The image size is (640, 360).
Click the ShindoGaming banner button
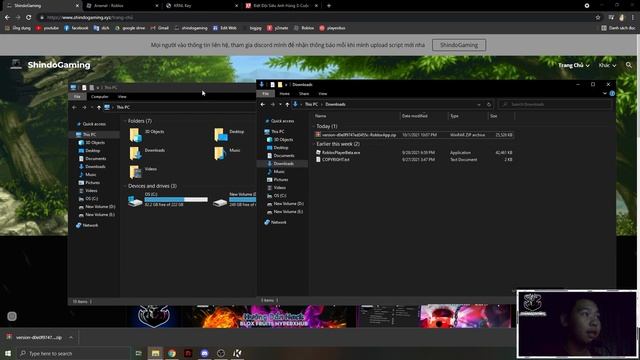(x=459, y=45)
